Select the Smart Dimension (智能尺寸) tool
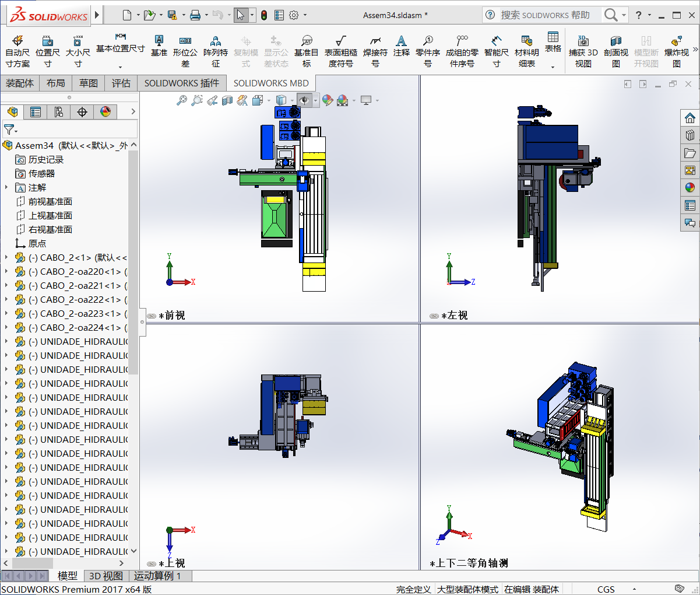700x595 pixels. point(497,51)
